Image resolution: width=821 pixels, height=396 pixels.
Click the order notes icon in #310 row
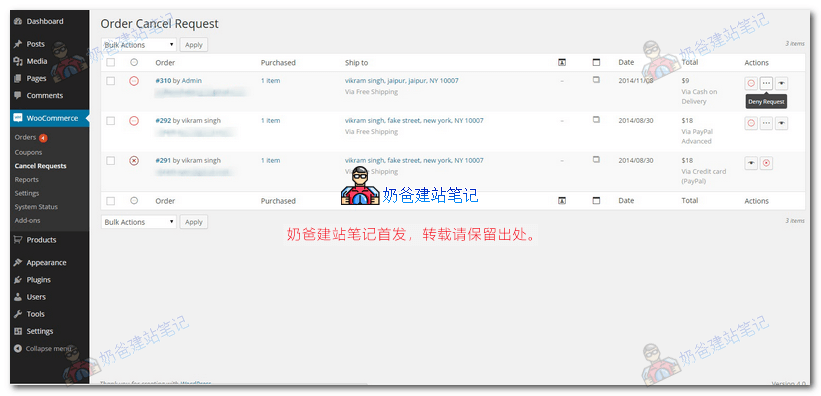[596, 80]
